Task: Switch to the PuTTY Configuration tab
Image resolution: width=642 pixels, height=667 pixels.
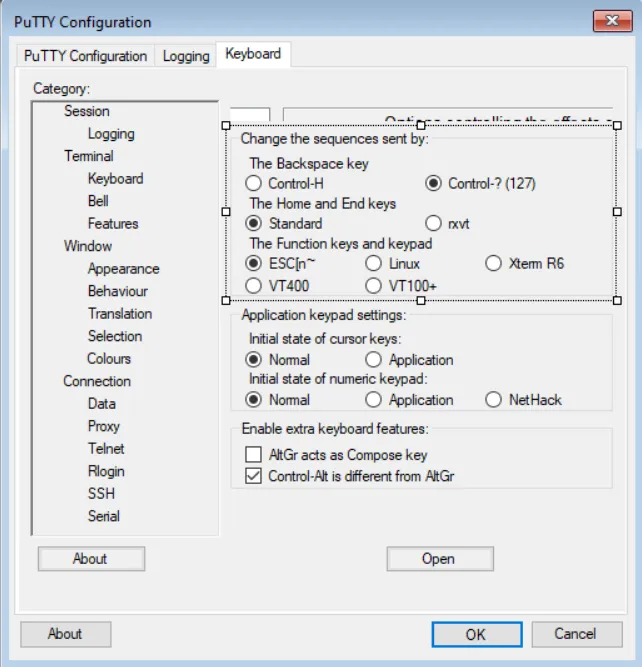Action: 85,56
